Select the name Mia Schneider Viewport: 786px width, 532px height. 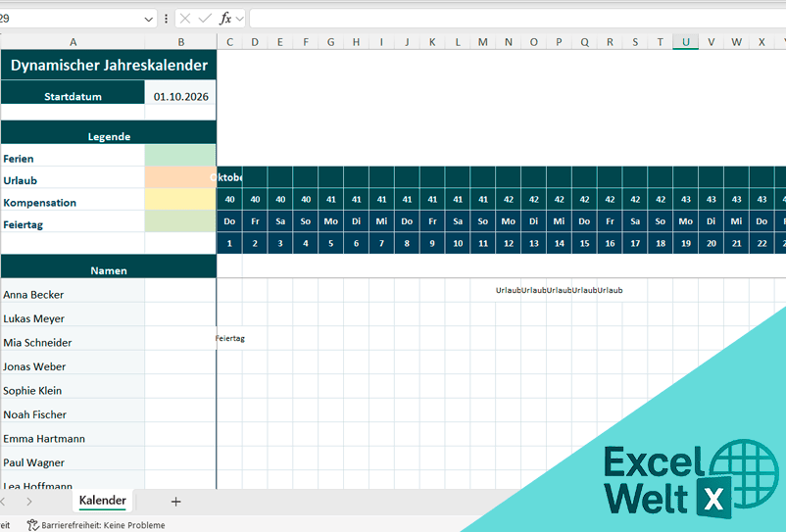37,343
